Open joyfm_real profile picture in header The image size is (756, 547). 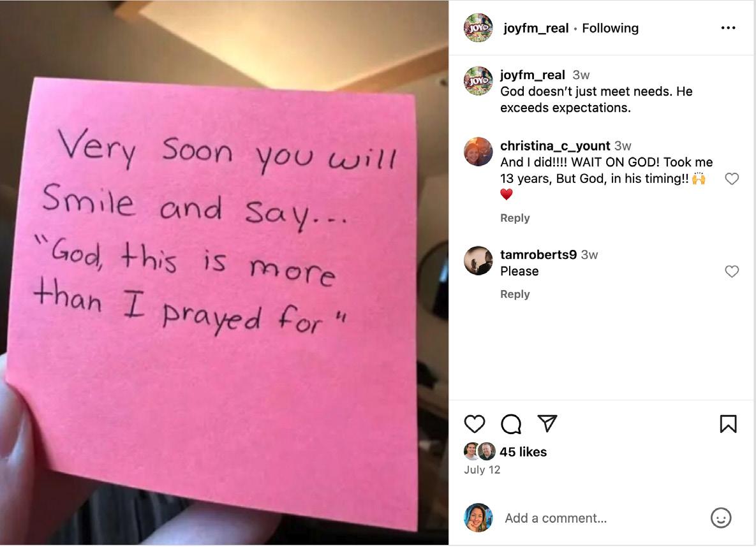(x=478, y=28)
